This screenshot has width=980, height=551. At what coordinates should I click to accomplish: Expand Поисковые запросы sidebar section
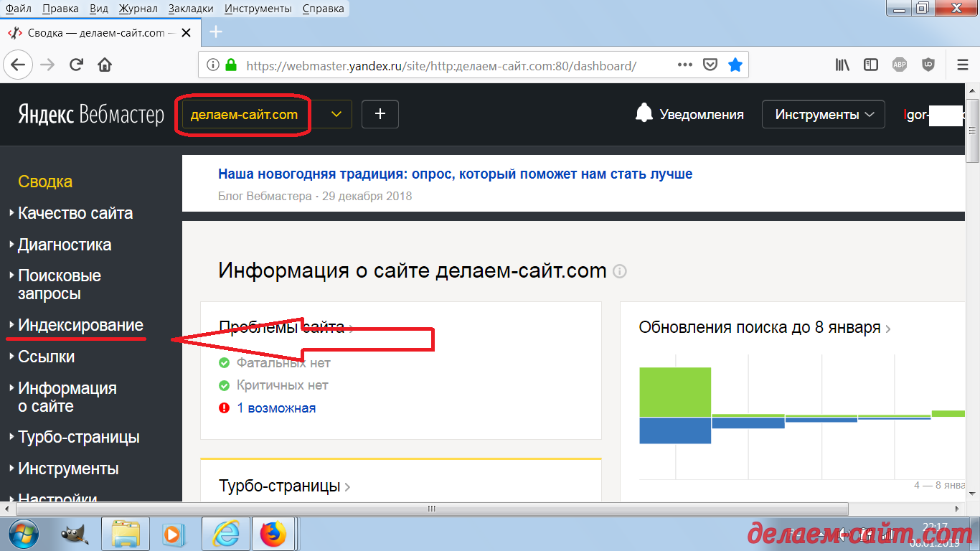(x=60, y=285)
